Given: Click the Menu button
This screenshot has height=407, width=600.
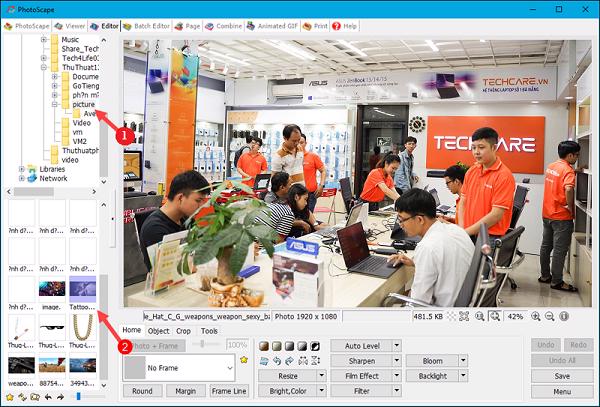Looking at the screenshot, I should 562,391.
